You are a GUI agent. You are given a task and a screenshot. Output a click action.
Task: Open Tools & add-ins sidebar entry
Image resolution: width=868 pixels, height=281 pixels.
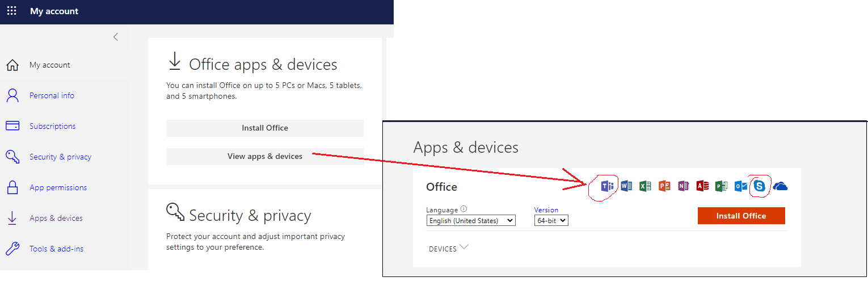tap(56, 249)
